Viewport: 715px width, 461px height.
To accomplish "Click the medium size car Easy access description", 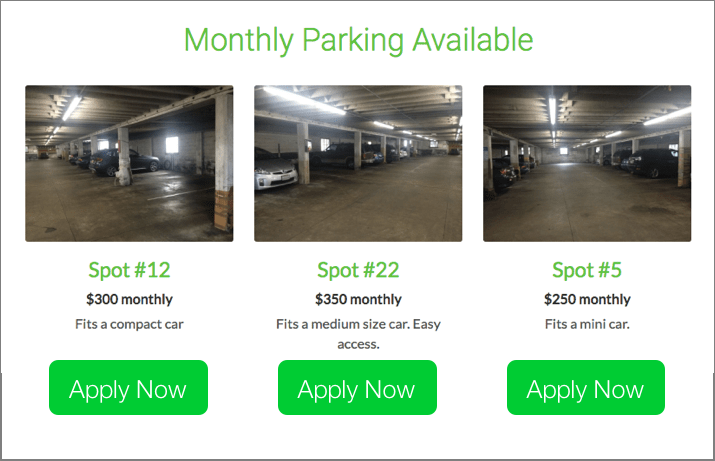I will [x=358, y=334].
